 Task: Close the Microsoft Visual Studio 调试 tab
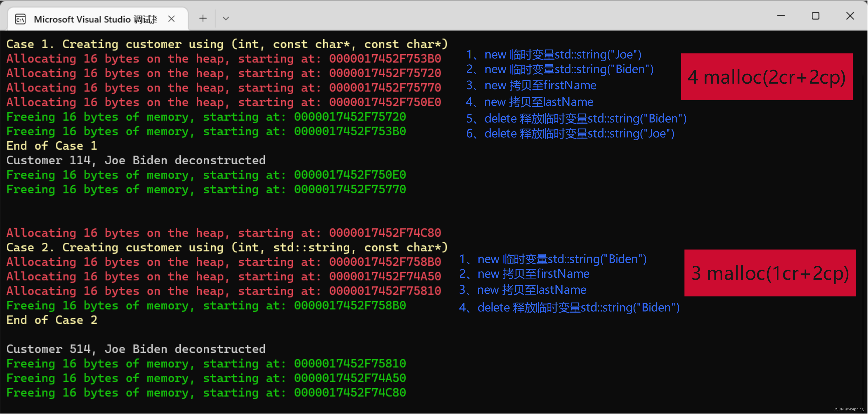pos(172,19)
